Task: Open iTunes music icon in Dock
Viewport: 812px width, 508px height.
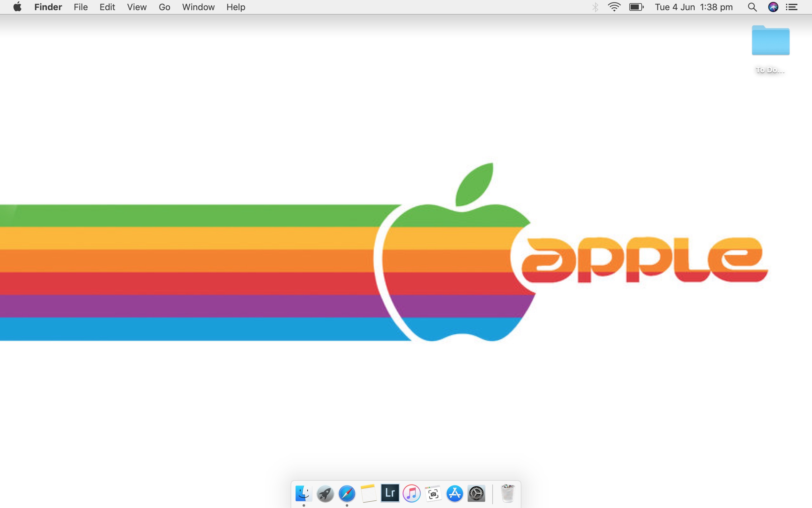Action: tap(411, 493)
